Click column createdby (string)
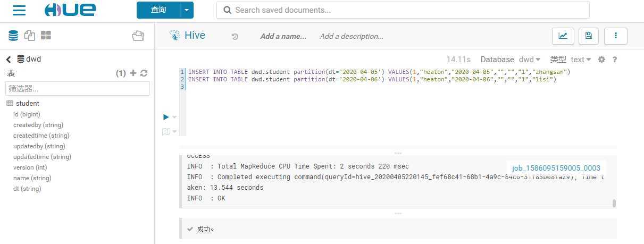The height and width of the screenshot is (244, 644). [38, 125]
